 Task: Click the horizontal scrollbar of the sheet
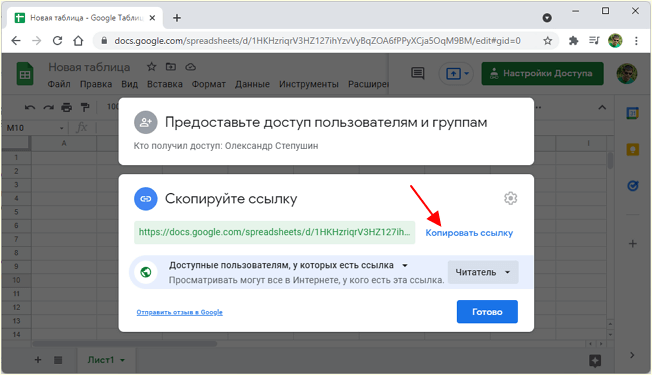[124, 344]
